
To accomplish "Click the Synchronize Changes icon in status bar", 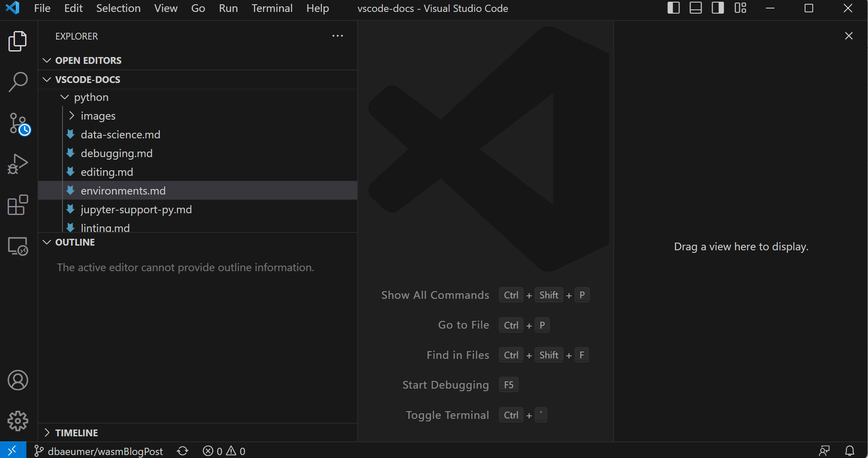I will tap(183, 451).
